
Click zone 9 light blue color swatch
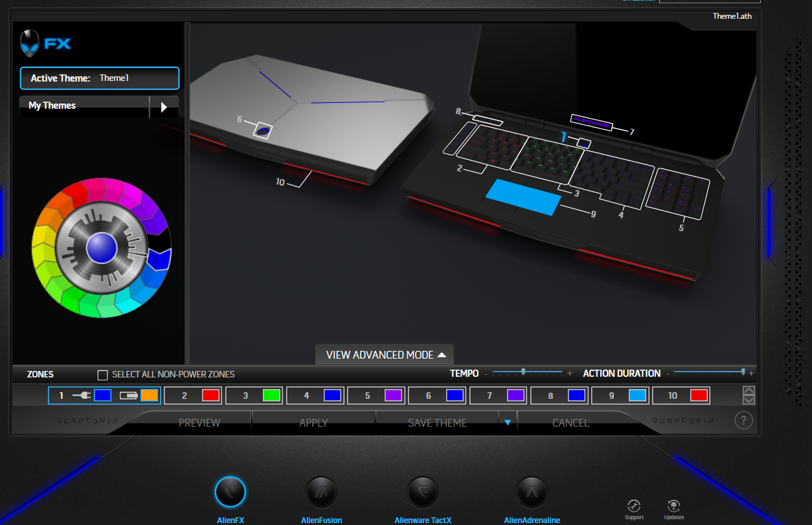tap(638, 396)
